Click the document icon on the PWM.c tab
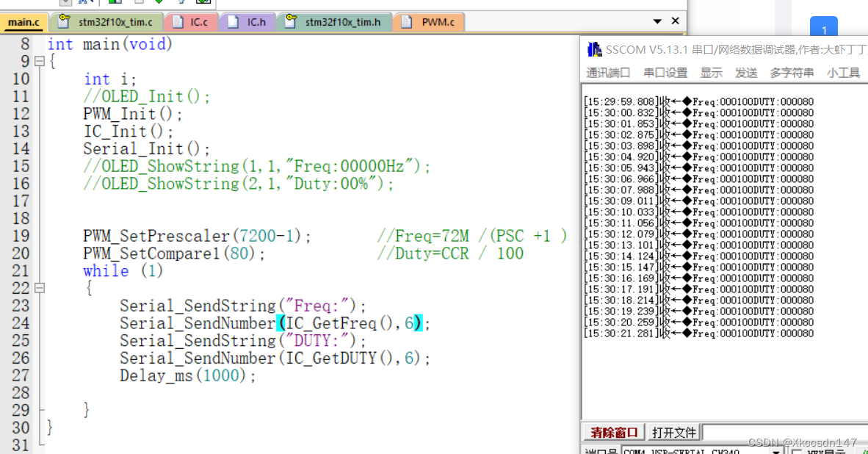Screen dimensions: 868x454 pos(407,22)
